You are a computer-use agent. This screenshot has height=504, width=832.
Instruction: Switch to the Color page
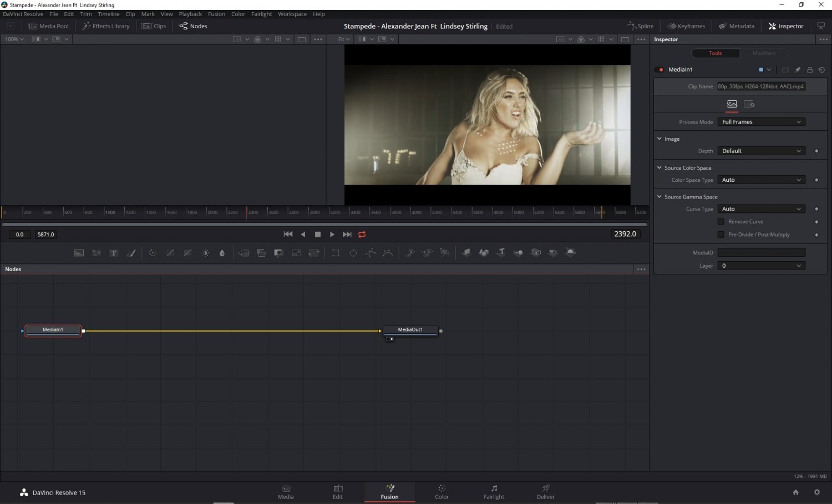pyautogui.click(x=442, y=492)
